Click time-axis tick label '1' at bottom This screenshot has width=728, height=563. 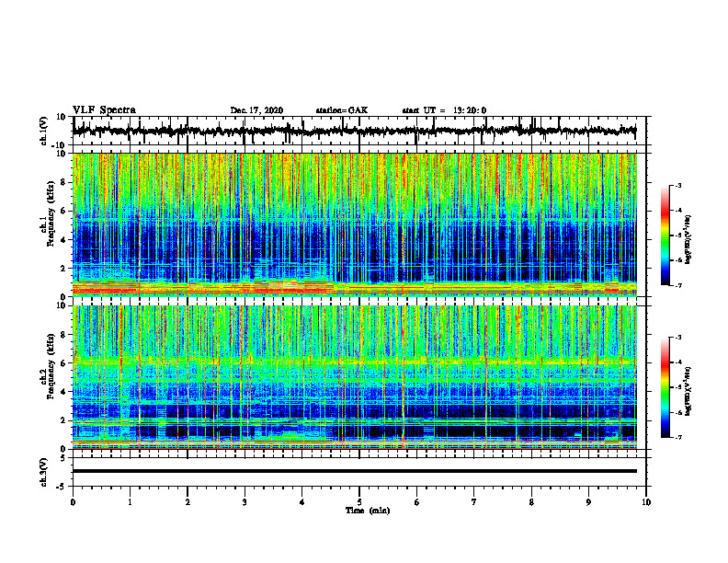(130, 502)
